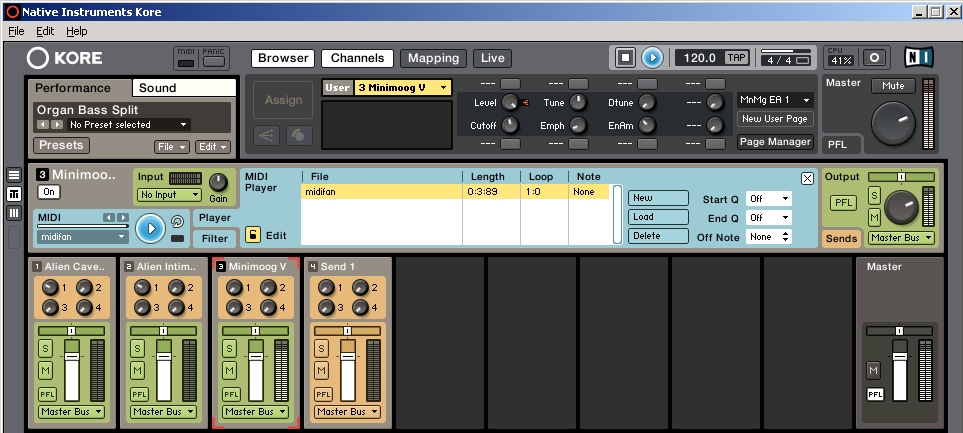Switch to the Sound tab
The height and width of the screenshot is (433, 963).
click(184, 88)
